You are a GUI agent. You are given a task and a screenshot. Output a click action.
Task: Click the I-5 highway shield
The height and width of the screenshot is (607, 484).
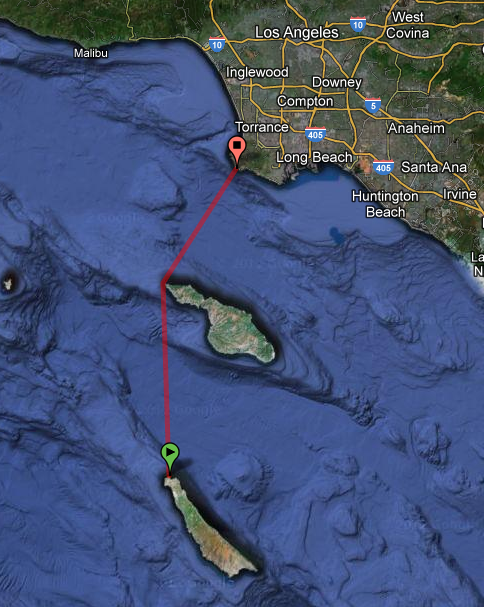pos(373,105)
